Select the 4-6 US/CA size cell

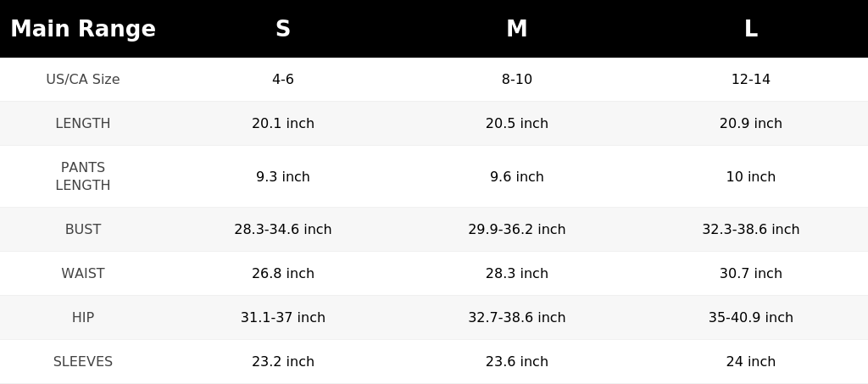click(x=283, y=79)
